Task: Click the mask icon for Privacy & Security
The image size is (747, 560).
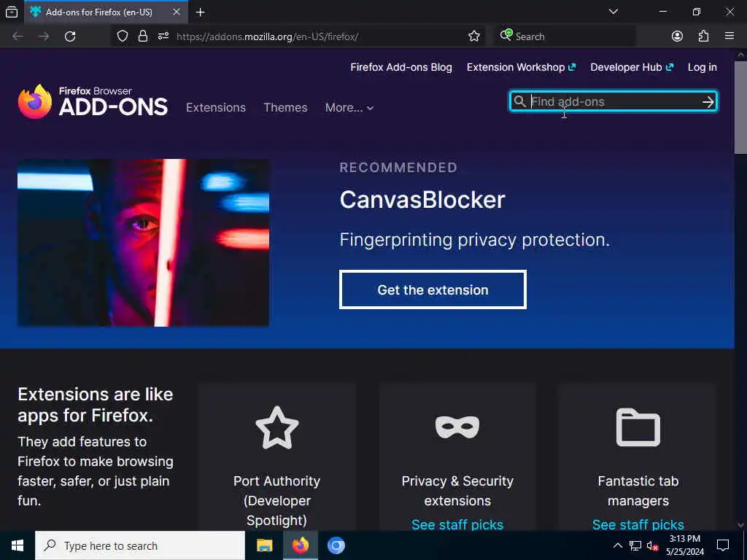Action: tap(457, 427)
